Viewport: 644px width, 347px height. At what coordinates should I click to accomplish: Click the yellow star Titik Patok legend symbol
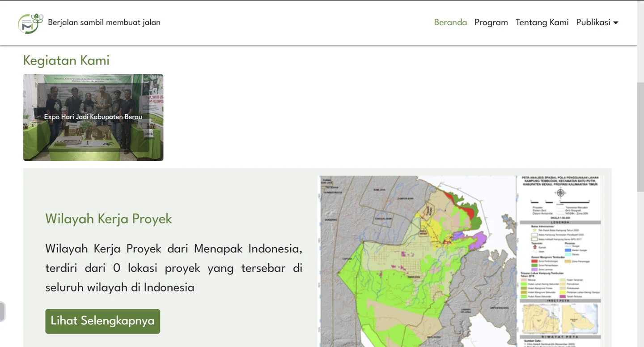tap(534, 230)
